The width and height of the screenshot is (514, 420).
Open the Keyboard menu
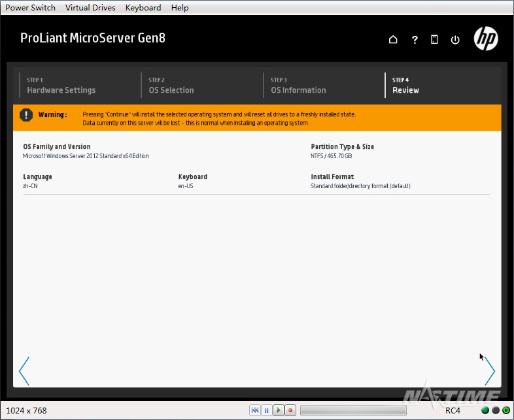click(143, 8)
